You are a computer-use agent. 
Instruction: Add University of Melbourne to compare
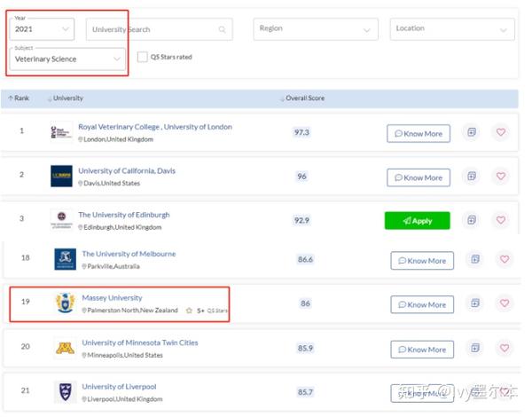(x=475, y=259)
